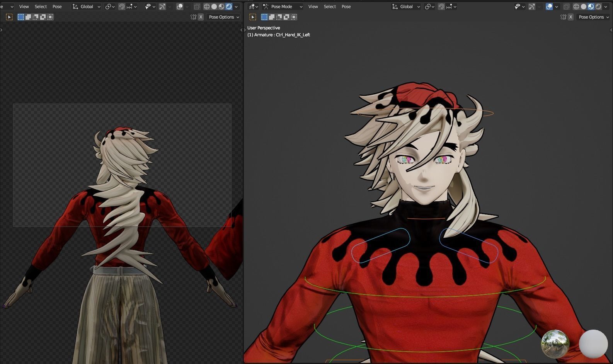Open the Select menu in the right viewport
The image size is (613, 364).
(330, 7)
